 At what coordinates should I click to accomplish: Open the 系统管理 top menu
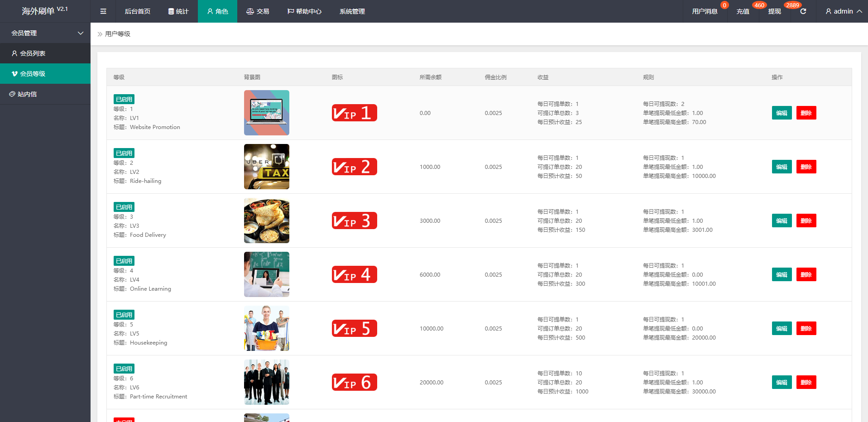[352, 11]
